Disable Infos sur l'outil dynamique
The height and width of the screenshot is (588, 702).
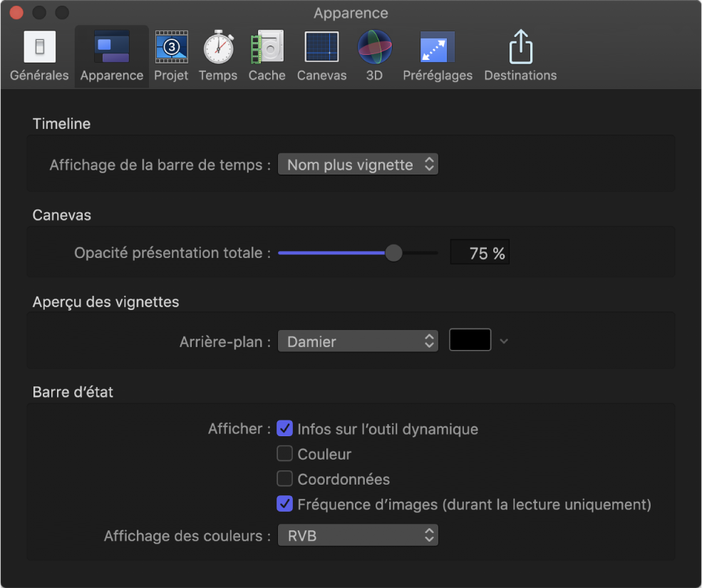point(284,428)
